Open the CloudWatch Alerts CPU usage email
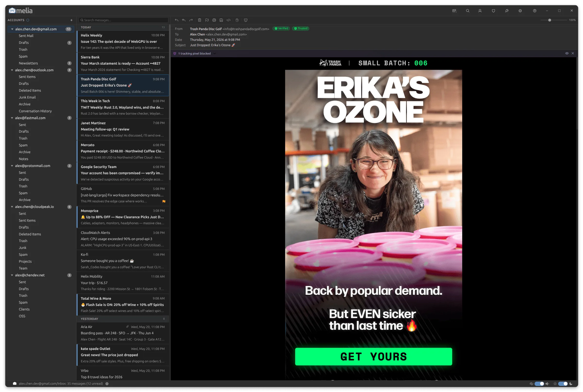 [123, 239]
